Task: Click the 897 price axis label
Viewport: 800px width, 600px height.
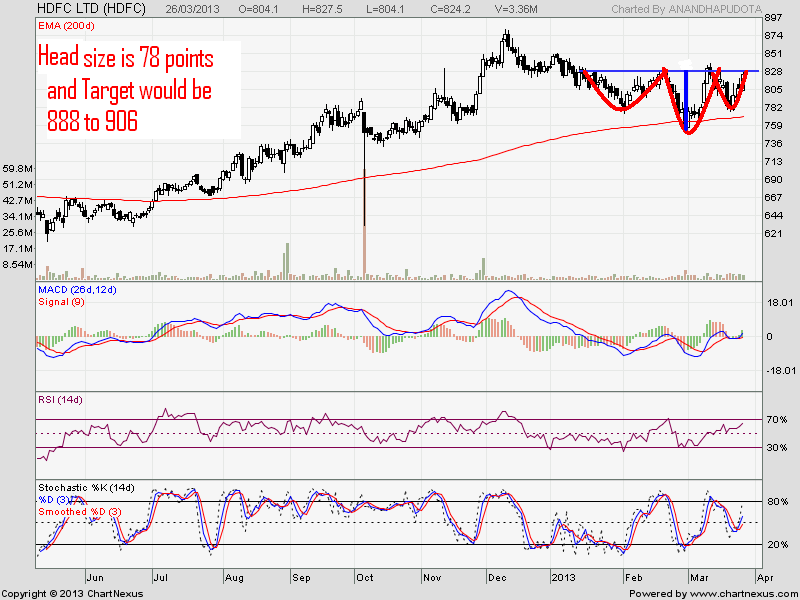Action: pyautogui.click(x=773, y=18)
